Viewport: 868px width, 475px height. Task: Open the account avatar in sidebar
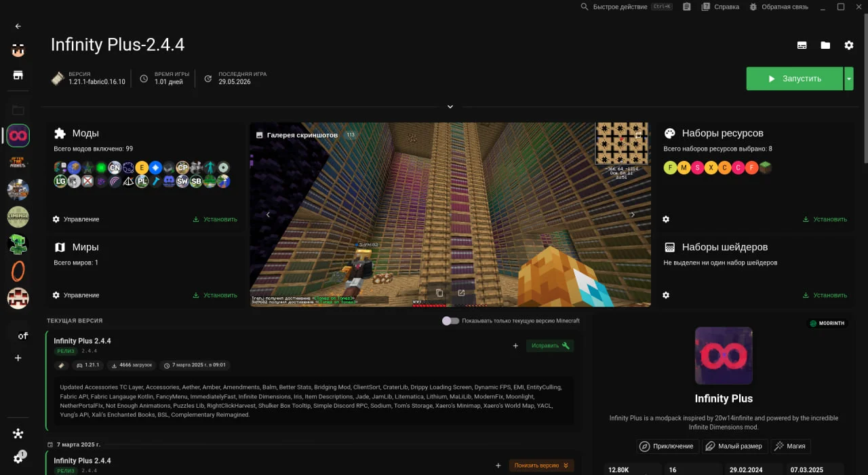click(18, 50)
